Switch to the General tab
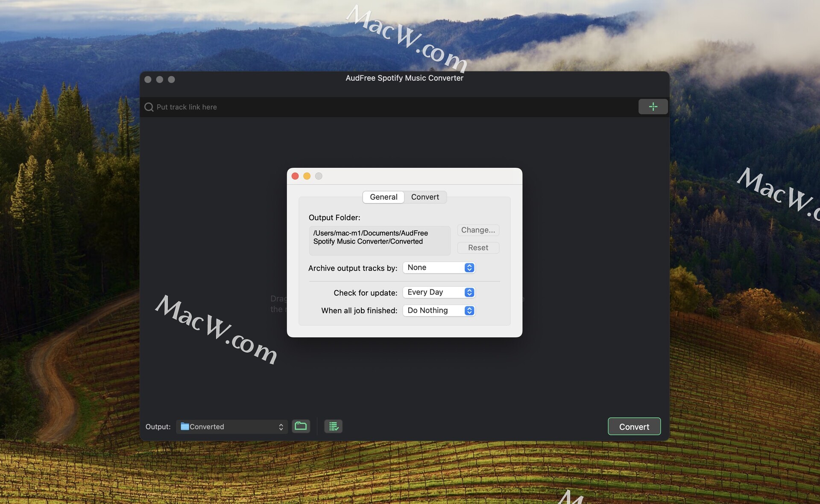Viewport: 820px width, 504px height. point(384,197)
